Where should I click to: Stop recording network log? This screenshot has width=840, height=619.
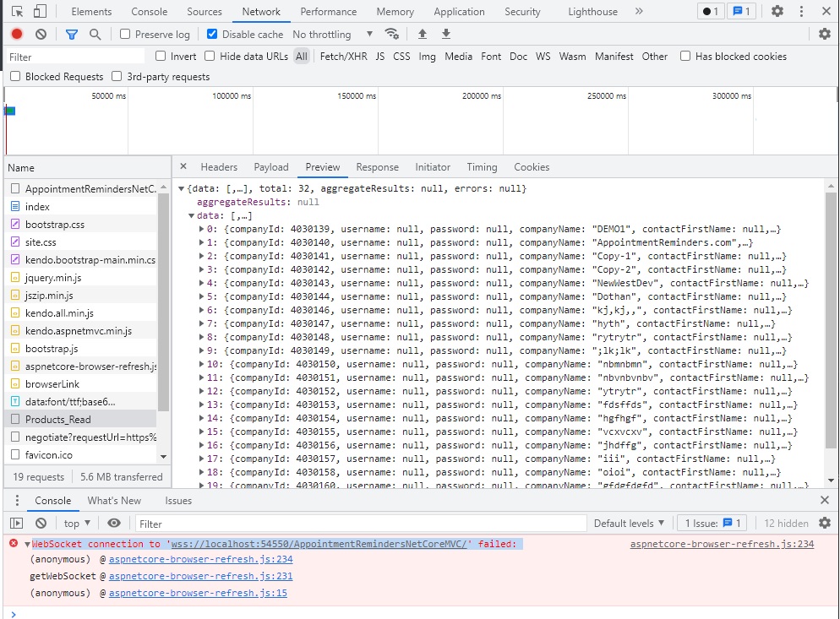click(x=17, y=35)
